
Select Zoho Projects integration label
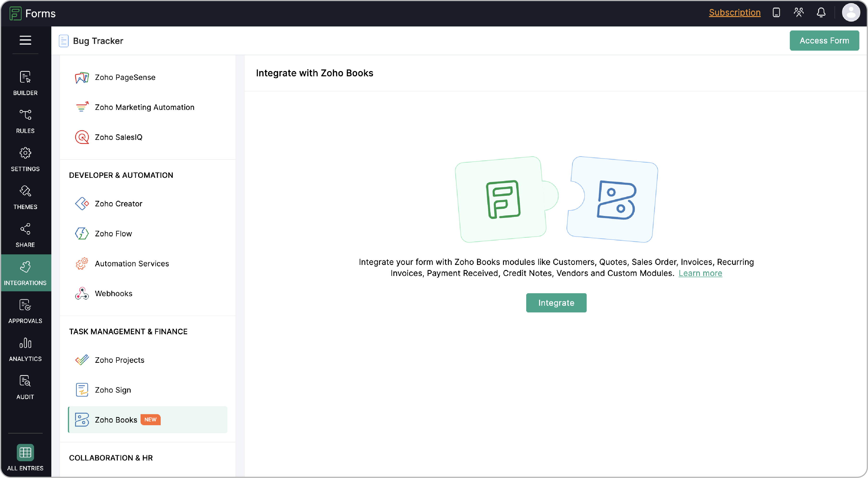[x=120, y=360]
